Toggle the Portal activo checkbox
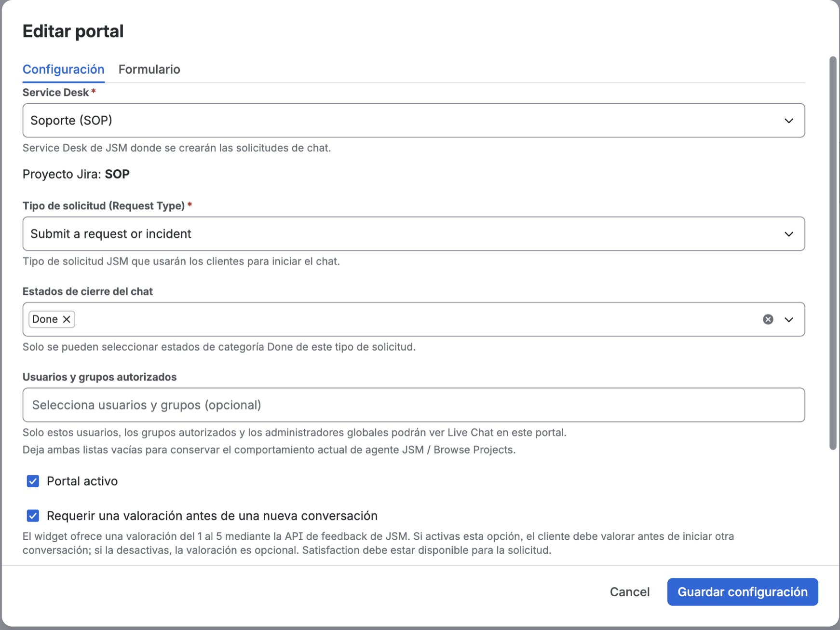Screen dimensions: 840x630 [33, 481]
